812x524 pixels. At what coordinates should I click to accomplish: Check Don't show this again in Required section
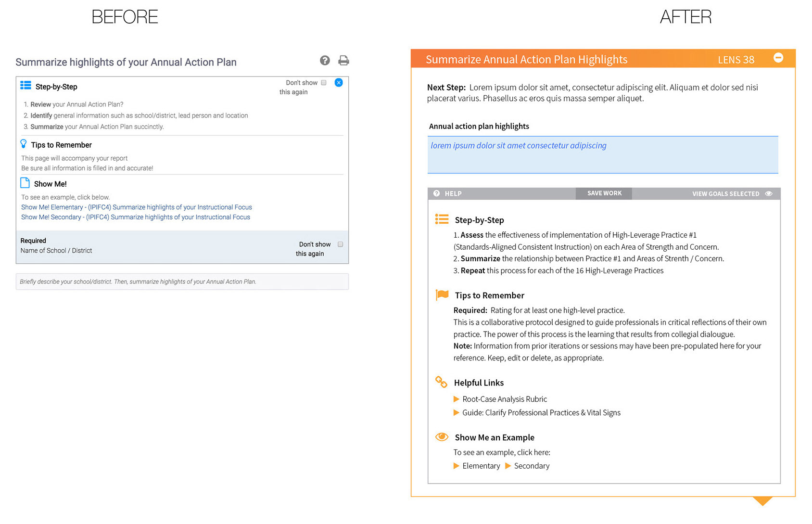coord(341,244)
